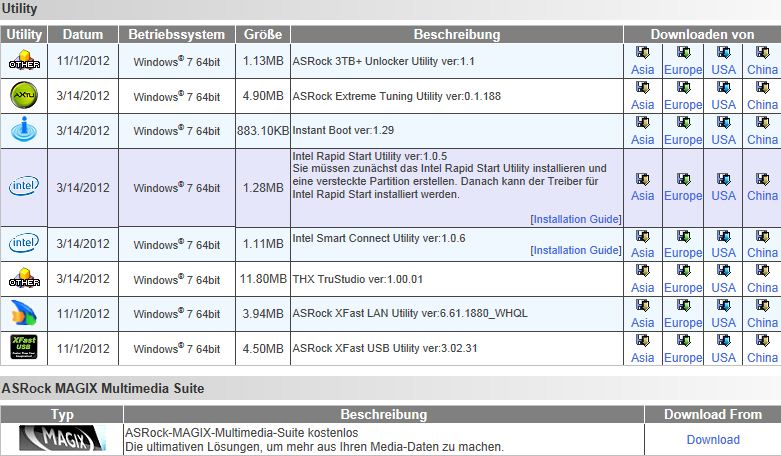The image size is (781, 456).
Task: Select text ASRock XFast LAN Utility ver:6.61.1880_WHQL
Action: point(410,313)
